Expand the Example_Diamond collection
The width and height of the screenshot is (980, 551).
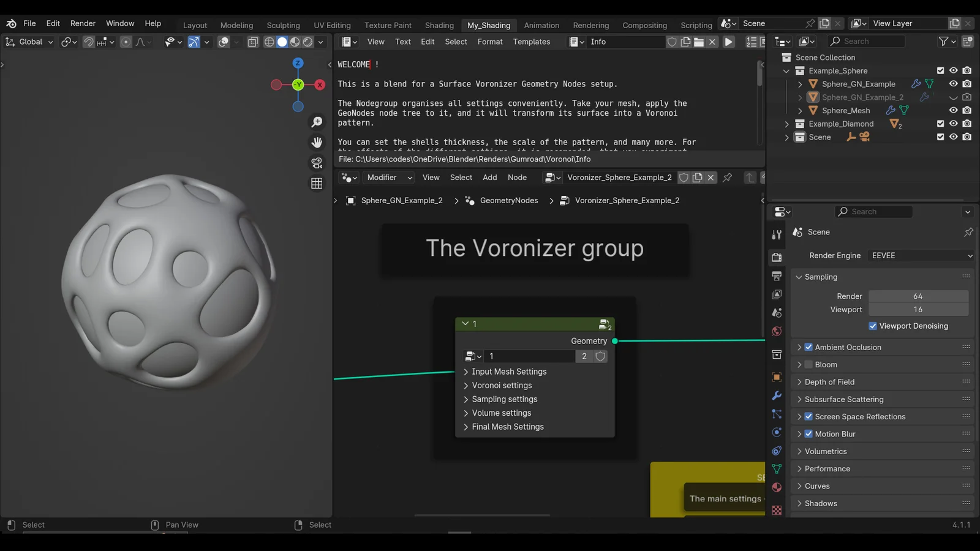[x=786, y=124]
